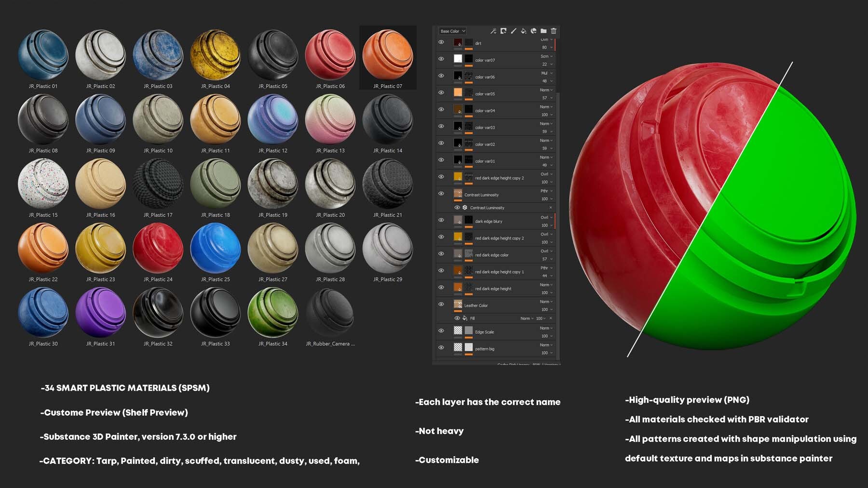Screen dimensions: 868x488
Task: Open blend mode dropdown for color var07
Action: click(x=546, y=56)
